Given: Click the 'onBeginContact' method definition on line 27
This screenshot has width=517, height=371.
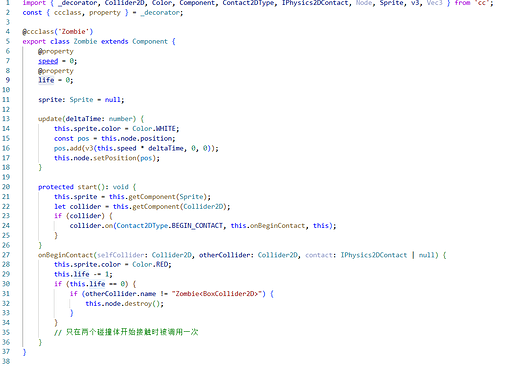Looking at the screenshot, I should coord(65,255).
